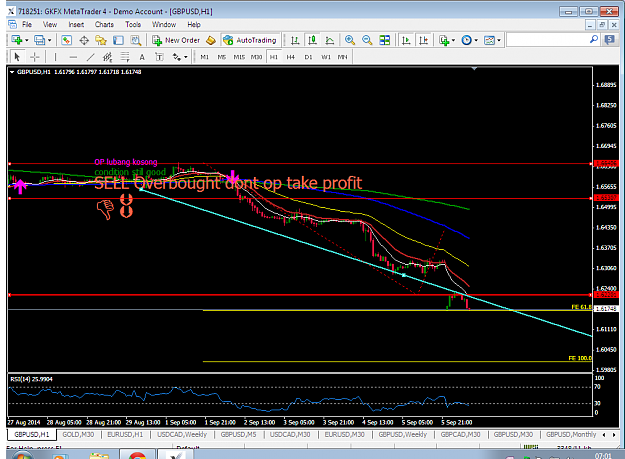Screen dimensions: 625x459
Task: Open the Navigator folder-star icon
Action: [101, 40]
